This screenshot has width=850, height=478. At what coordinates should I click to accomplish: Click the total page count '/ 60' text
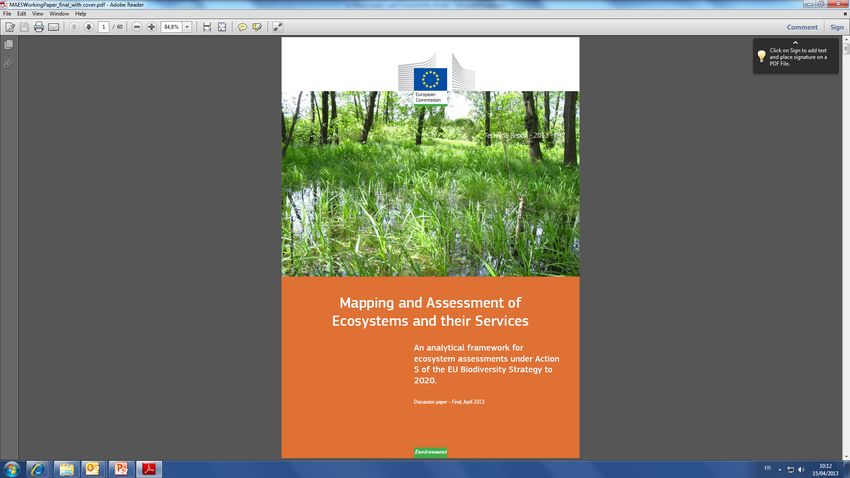tap(118, 27)
